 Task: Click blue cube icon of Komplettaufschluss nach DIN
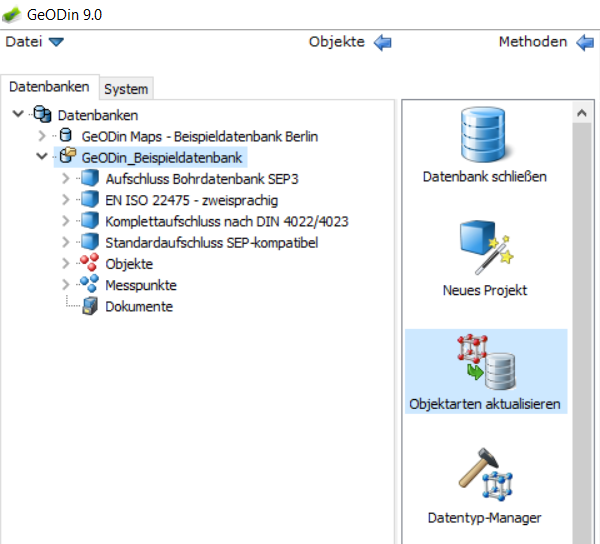tap(90, 221)
